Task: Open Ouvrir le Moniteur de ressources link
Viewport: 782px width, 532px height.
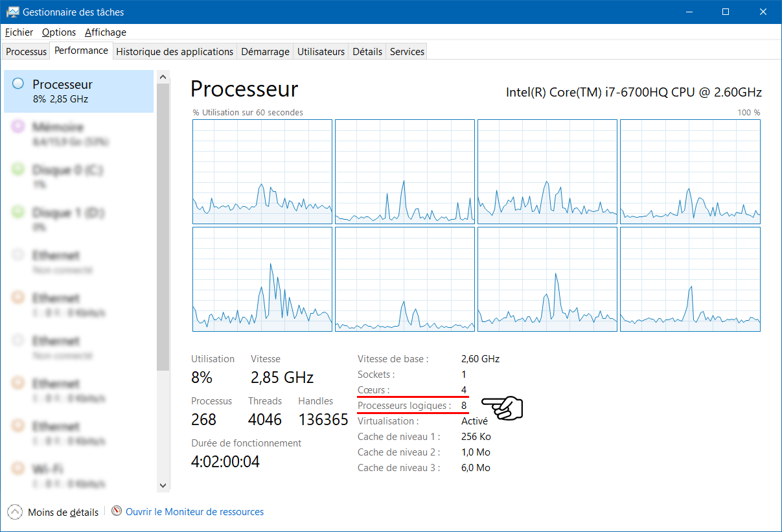Action: point(195,512)
